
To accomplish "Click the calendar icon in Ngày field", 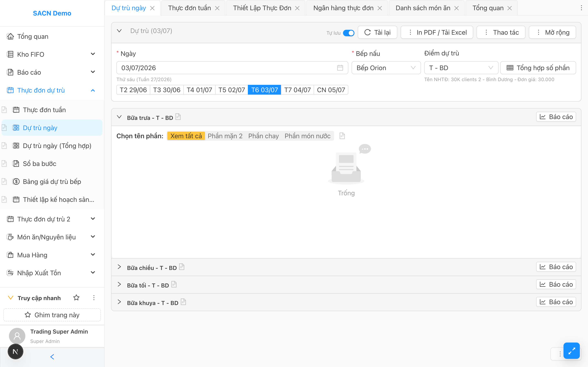I will [x=340, y=68].
